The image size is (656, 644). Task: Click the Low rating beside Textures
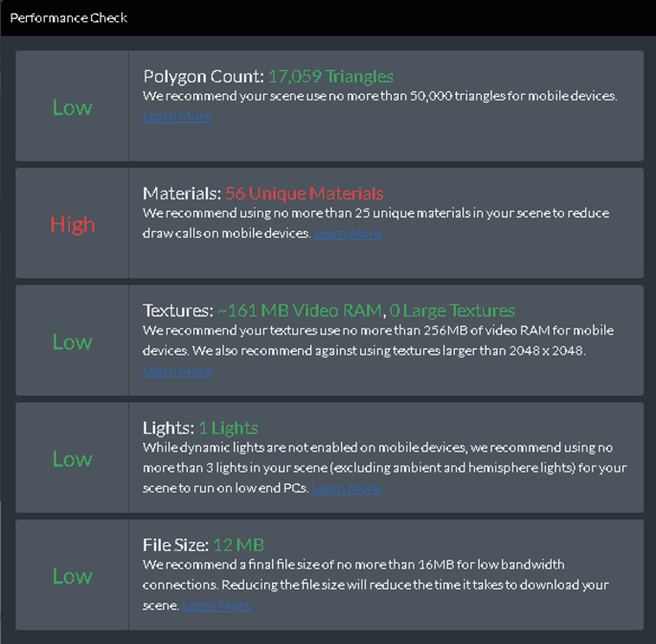pos(72,342)
